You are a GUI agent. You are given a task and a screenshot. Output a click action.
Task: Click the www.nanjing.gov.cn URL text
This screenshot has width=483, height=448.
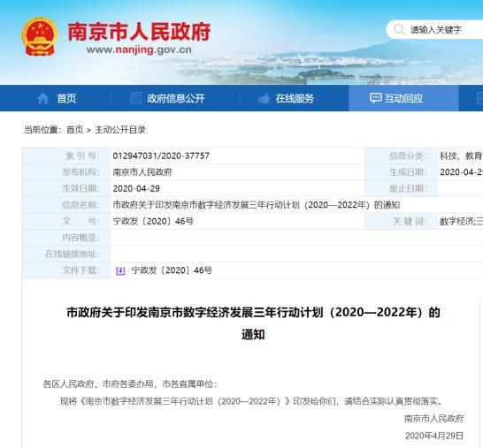tap(139, 49)
